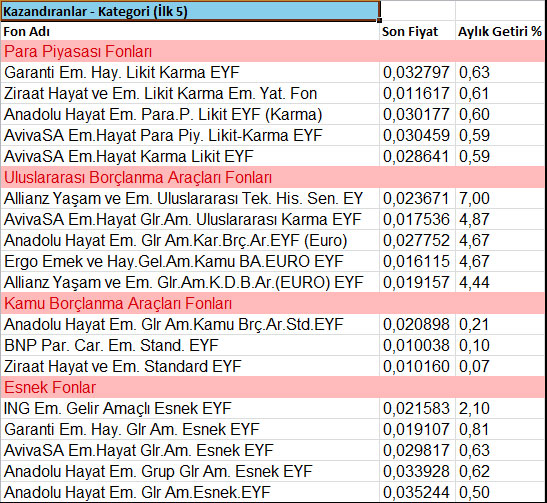Image resolution: width=547 pixels, height=503 pixels.
Task: Click the price cell 0,035244
Action: click(x=417, y=492)
